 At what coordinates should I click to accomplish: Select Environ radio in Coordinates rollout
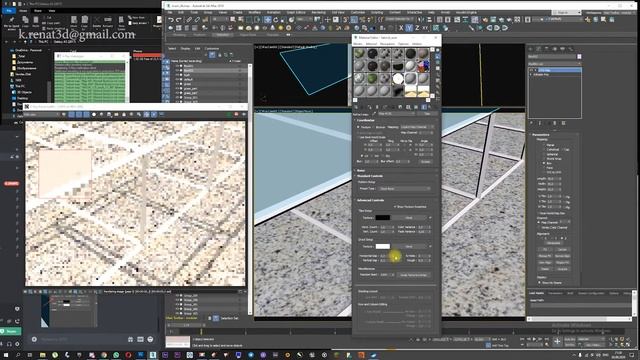coord(373,127)
